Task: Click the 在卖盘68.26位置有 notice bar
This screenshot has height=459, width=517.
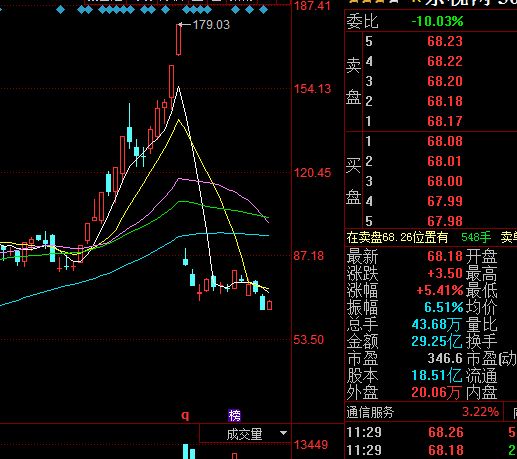Action: click(397, 237)
